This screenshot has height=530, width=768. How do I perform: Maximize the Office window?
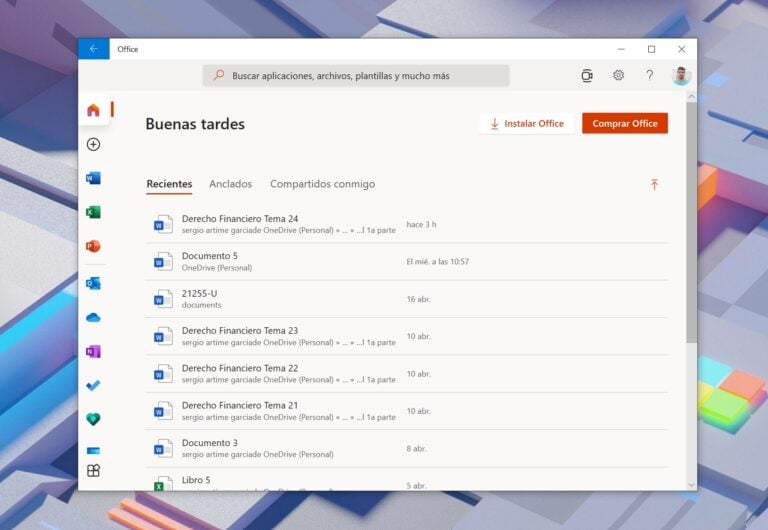click(651, 49)
